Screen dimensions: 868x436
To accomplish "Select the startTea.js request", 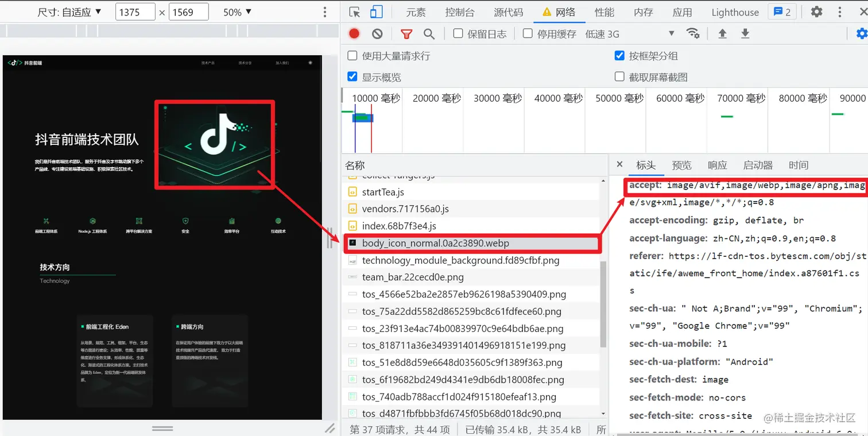I will 471,192.
